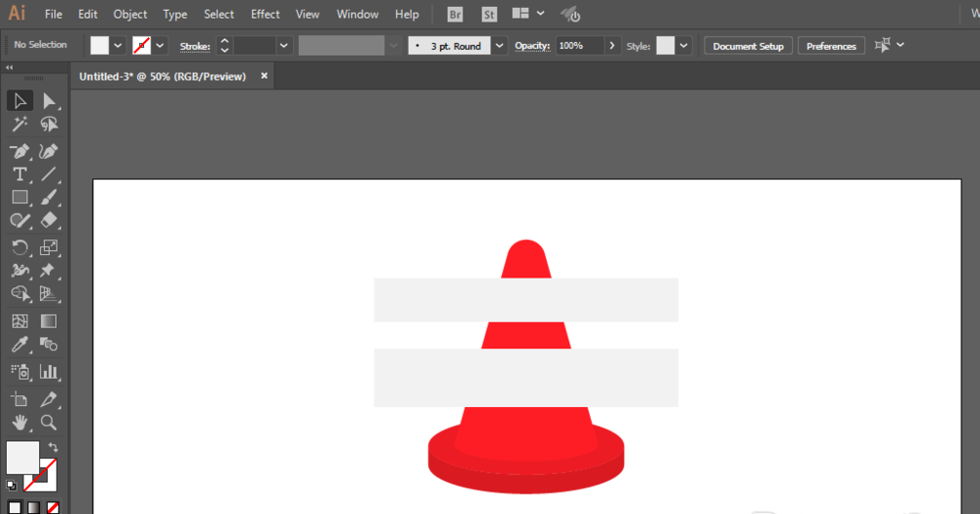Expand align options dropdown arrow
The image size is (980, 514).
click(900, 45)
